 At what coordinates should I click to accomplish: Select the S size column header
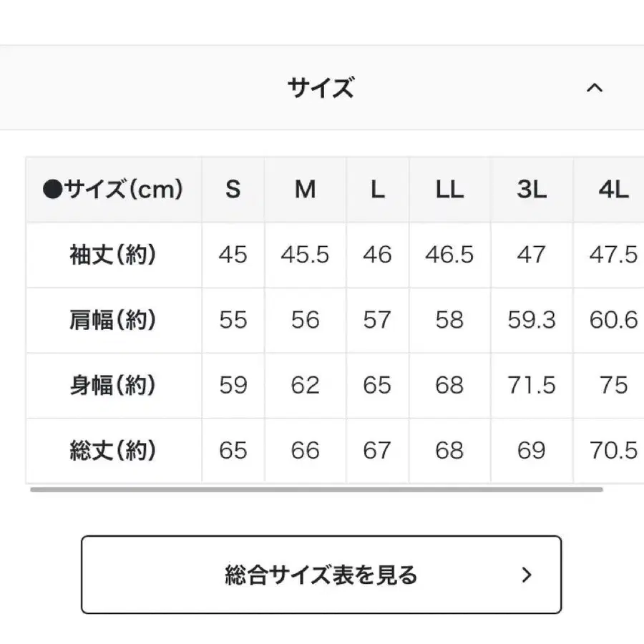click(233, 190)
